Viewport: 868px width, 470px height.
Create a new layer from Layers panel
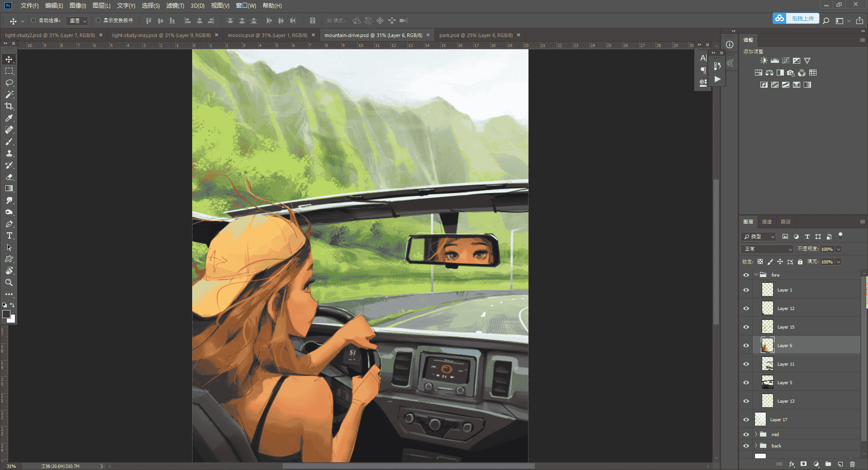tap(840, 464)
